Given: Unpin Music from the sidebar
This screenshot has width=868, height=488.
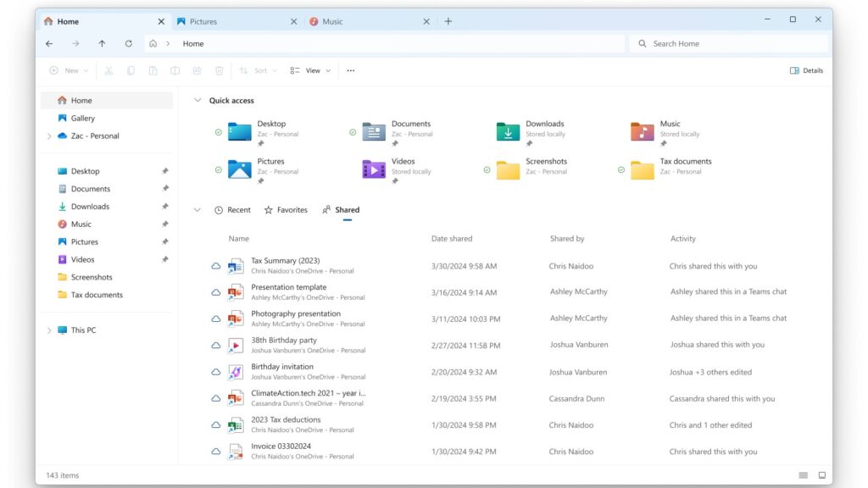Looking at the screenshot, I should pos(165,225).
